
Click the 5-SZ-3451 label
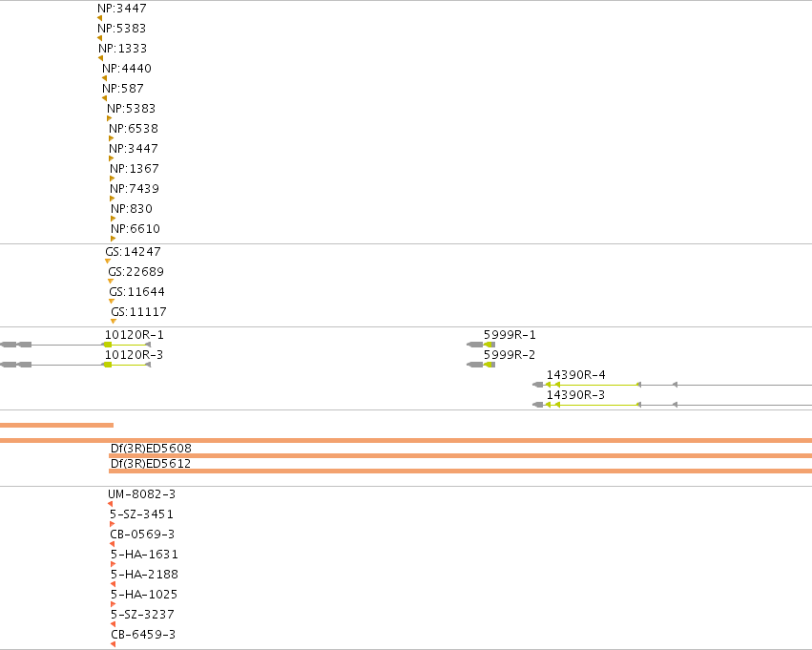coord(141,514)
